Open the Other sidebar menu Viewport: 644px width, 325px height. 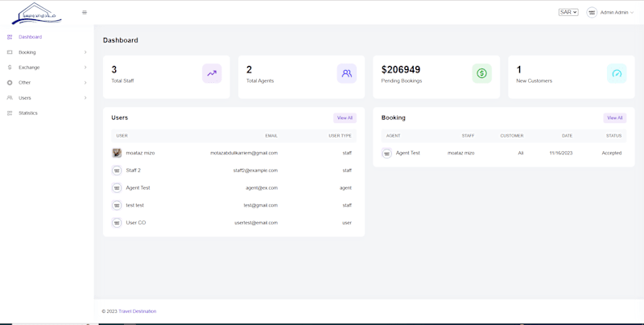point(24,83)
